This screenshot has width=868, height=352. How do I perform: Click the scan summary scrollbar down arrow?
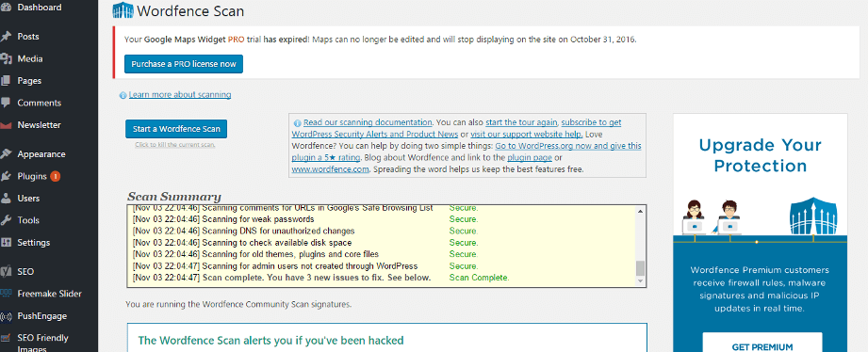641,281
